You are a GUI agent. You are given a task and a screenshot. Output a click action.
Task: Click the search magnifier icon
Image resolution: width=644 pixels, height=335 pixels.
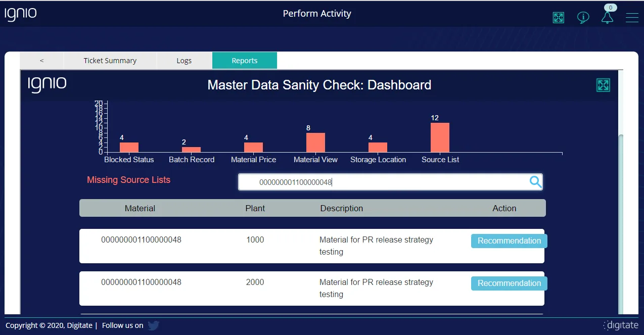point(535,182)
